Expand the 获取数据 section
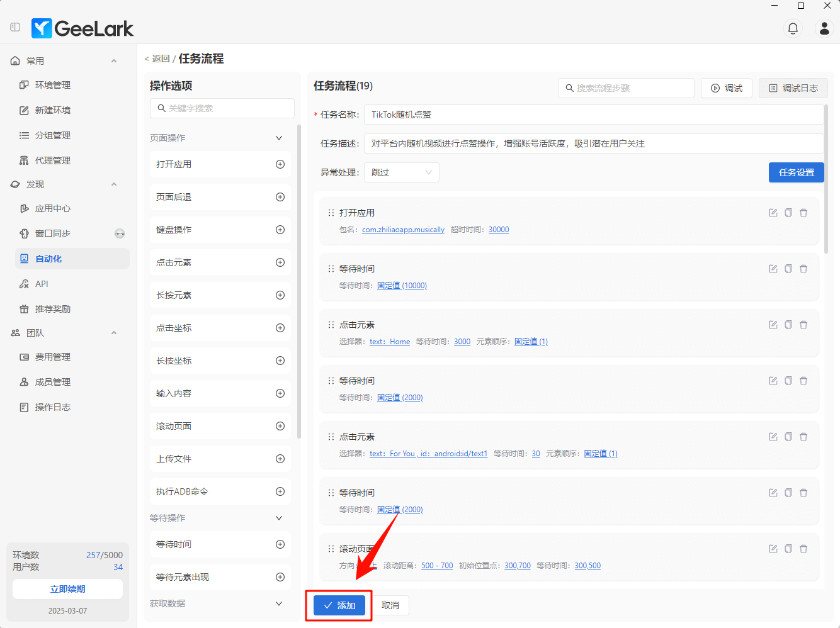This screenshot has width=840, height=628. click(x=279, y=603)
